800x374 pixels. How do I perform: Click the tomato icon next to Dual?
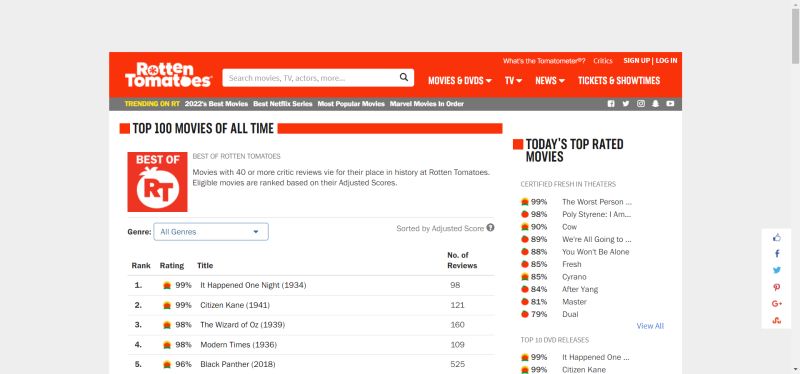click(524, 314)
